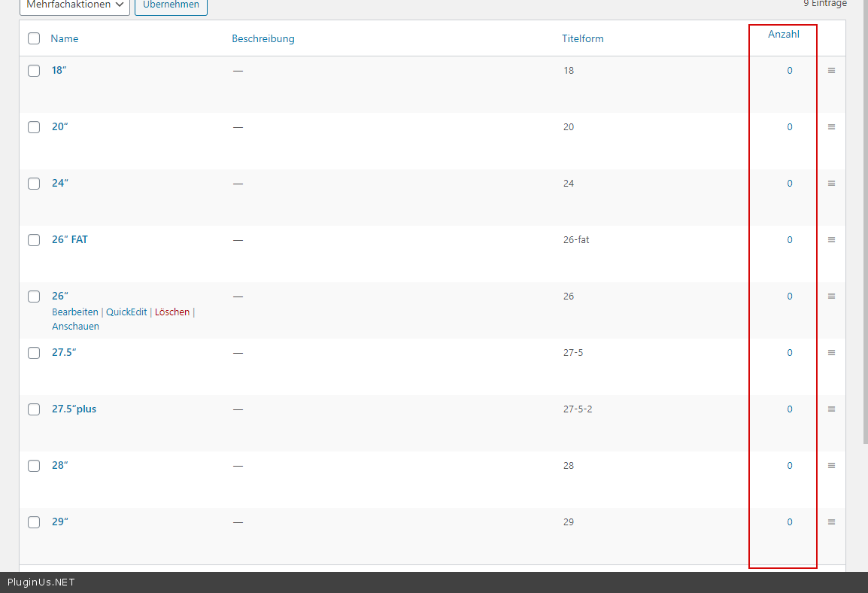Open the 27.5″plus term name link
Viewport: 868px width, 593px height.
(74, 409)
